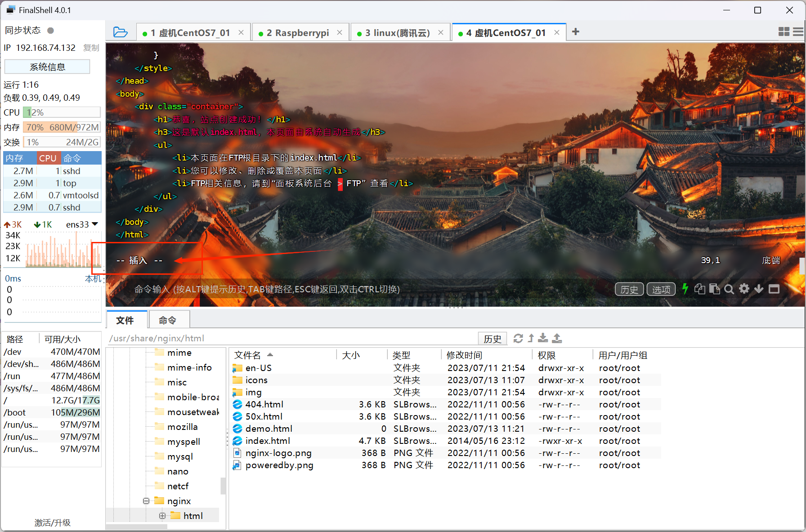Viewport: 806px width, 532px height.
Task: Click the file tree vertical scrollbar
Action: click(223, 485)
